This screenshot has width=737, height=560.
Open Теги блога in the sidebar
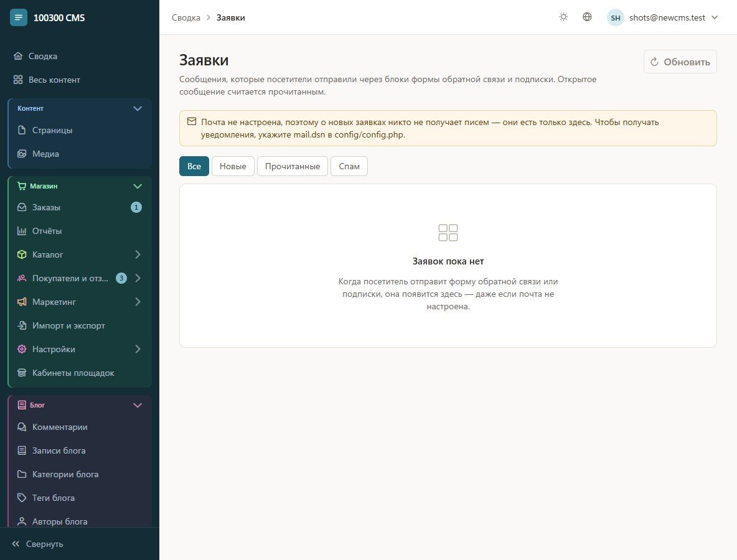80,498
